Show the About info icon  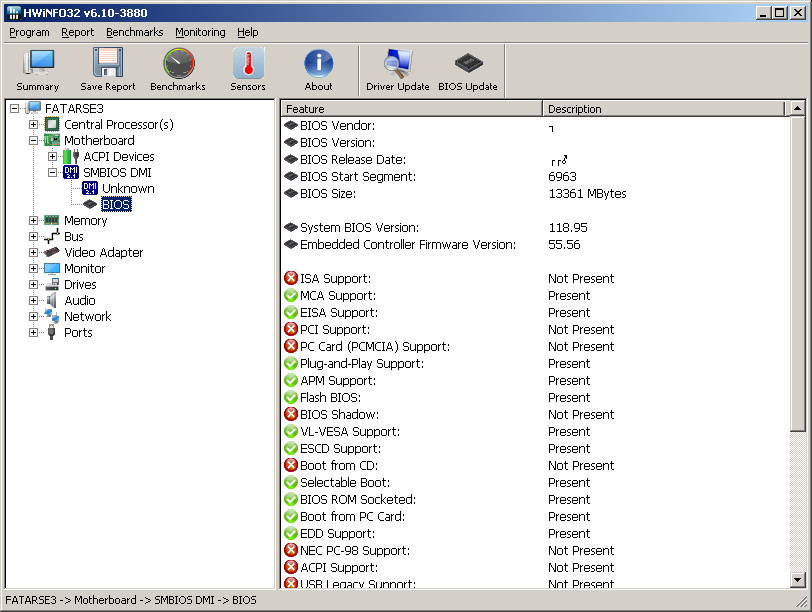click(318, 63)
